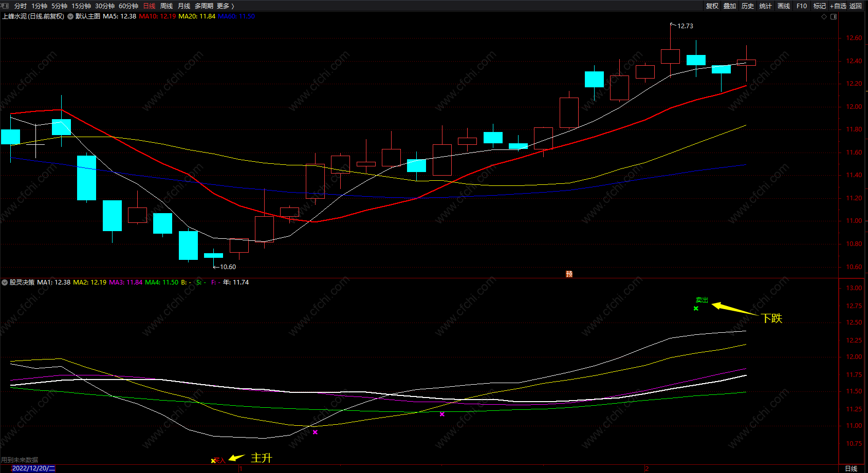Image resolution: width=868 pixels, height=473 pixels.
Task: Click the 12.73 high price label
Action: [x=685, y=26]
